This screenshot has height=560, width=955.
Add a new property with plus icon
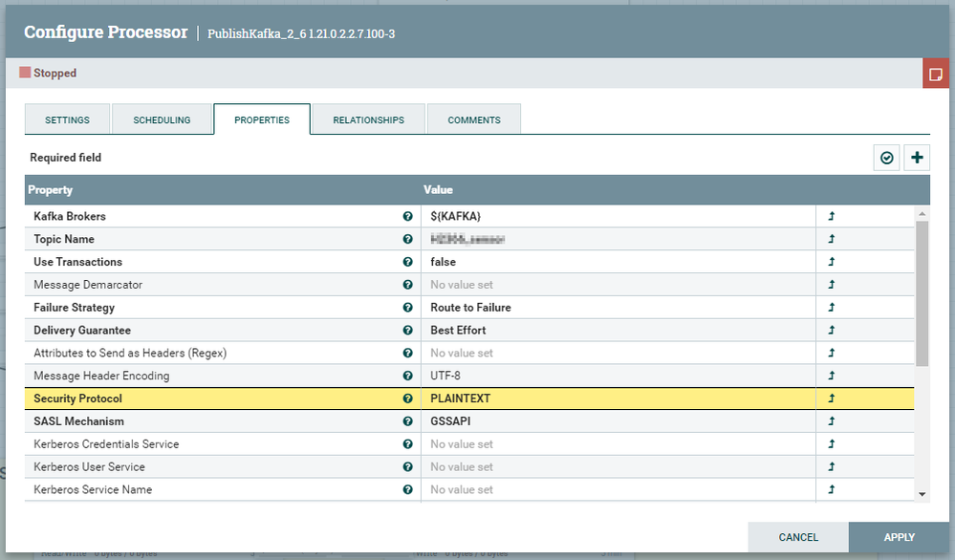click(917, 158)
